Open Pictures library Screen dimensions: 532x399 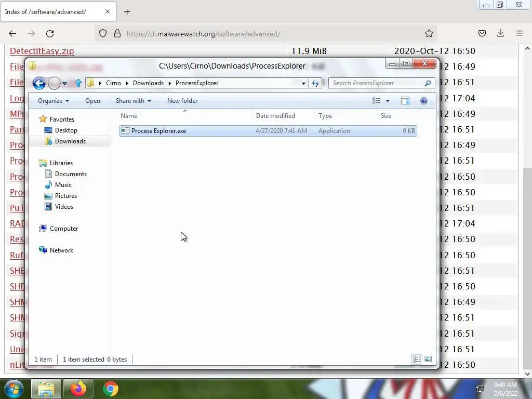point(66,196)
